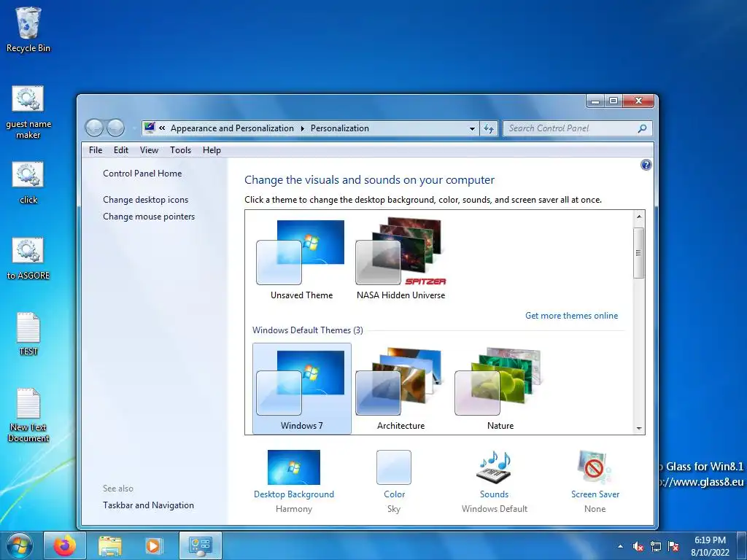
Task: Open the Screen Saver settings icon
Action: [x=595, y=467]
